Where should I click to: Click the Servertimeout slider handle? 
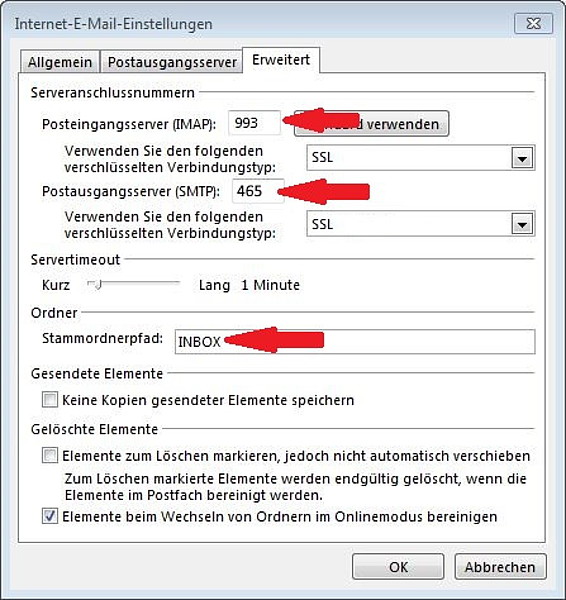pyautogui.click(x=98, y=284)
